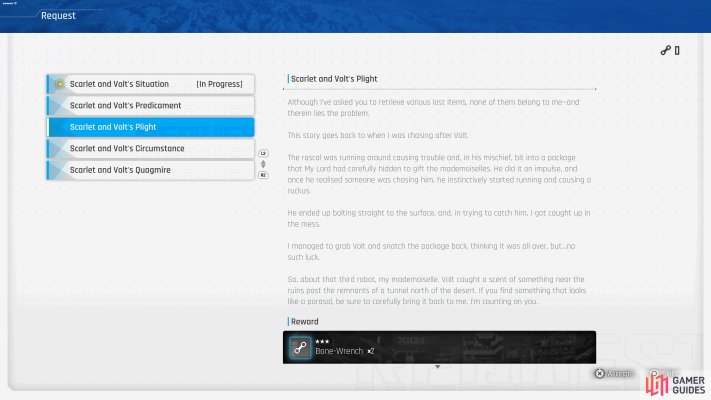The height and width of the screenshot is (400, 711).
Task: Click the in-progress marker on Situation request
Action: (59, 84)
